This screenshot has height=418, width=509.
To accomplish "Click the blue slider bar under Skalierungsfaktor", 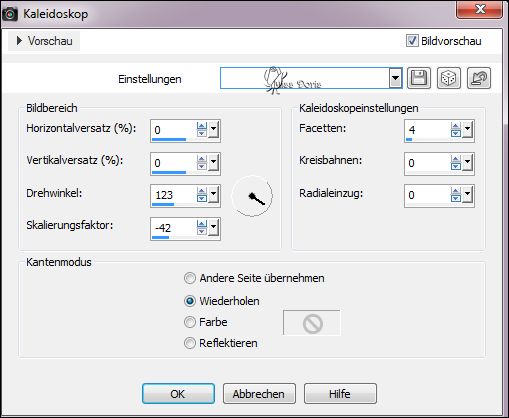I will tap(160, 237).
